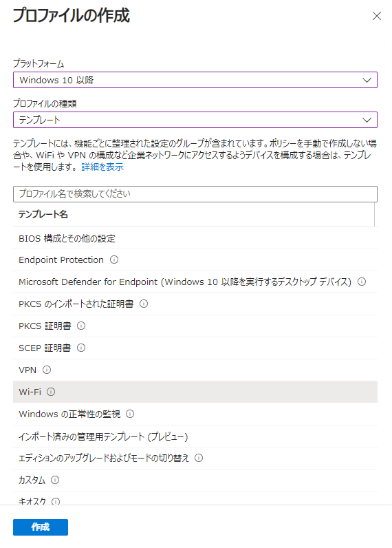
Task: Click info icon next to Endpoint Protection
Action: (x=114, y=260)
